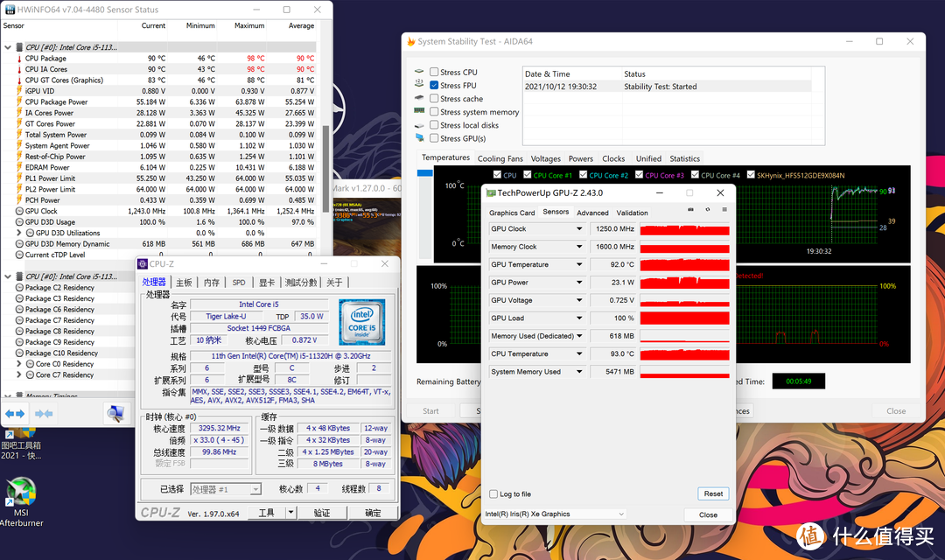The height and width of the screenshot is (560, 945).
Task: Click the CPU Package thermometer icon in HWiNFO64
Action: coord(19,59)
